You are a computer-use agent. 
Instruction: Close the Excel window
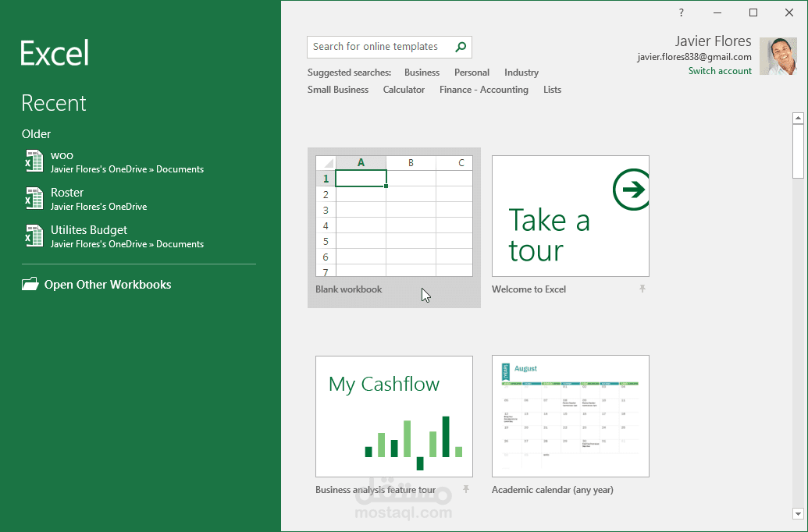pyautogui.click(x=789, y=12)
